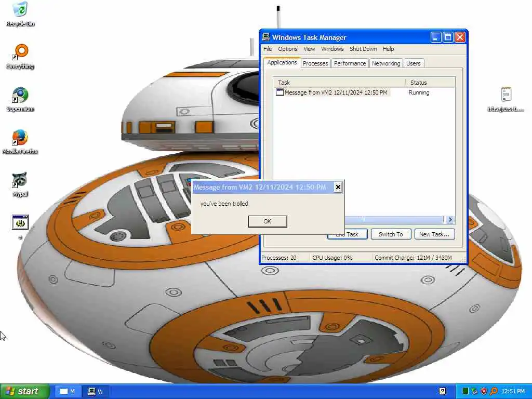Close the 'Message from VM2' dialog

(338, 187)
